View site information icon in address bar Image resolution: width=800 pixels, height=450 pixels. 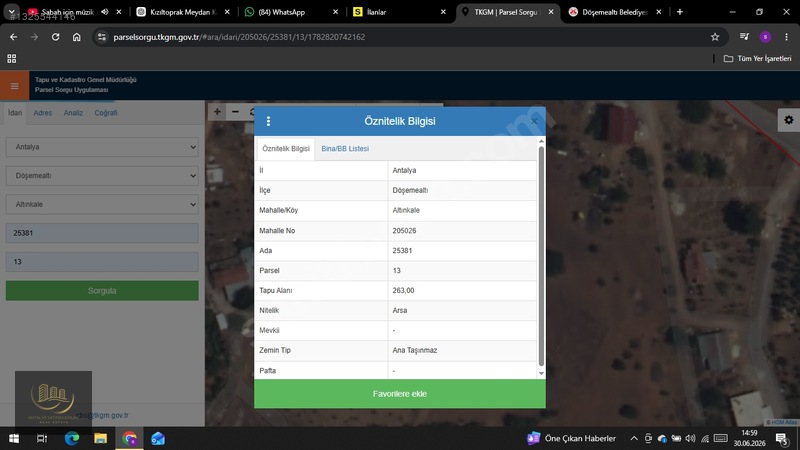coord(102,37)
